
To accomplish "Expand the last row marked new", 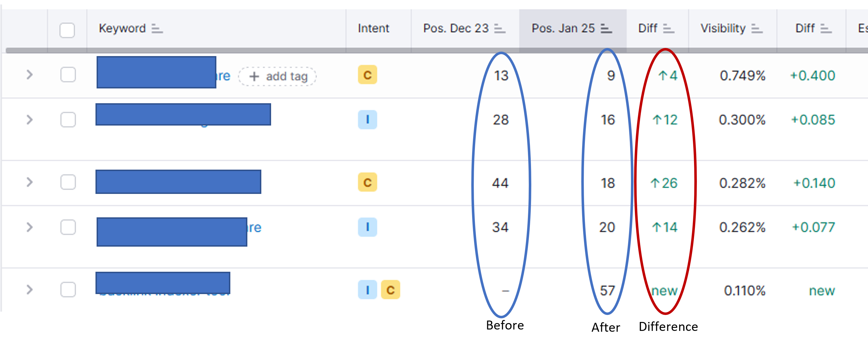I will 30,290.
